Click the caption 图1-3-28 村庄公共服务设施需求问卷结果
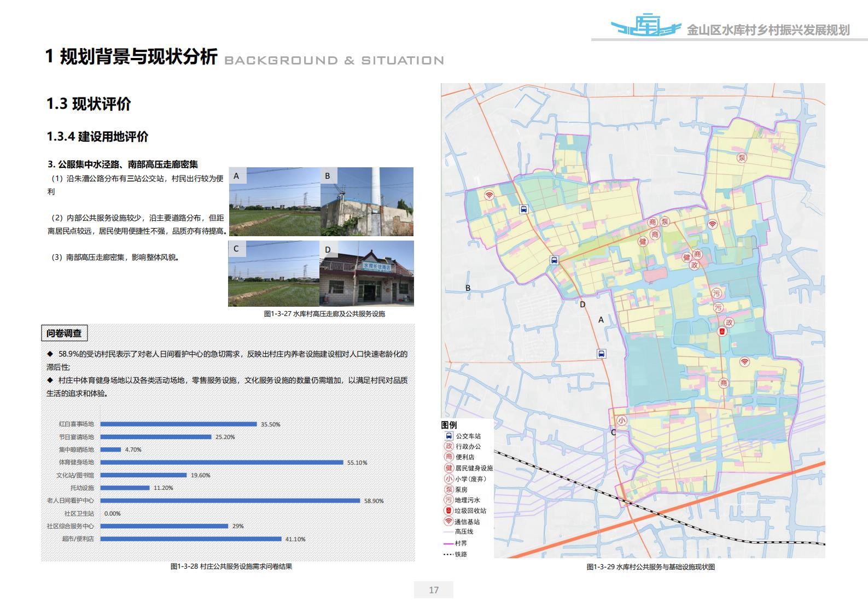The height and width of the screenshot is (614, 868). point(231,566)
